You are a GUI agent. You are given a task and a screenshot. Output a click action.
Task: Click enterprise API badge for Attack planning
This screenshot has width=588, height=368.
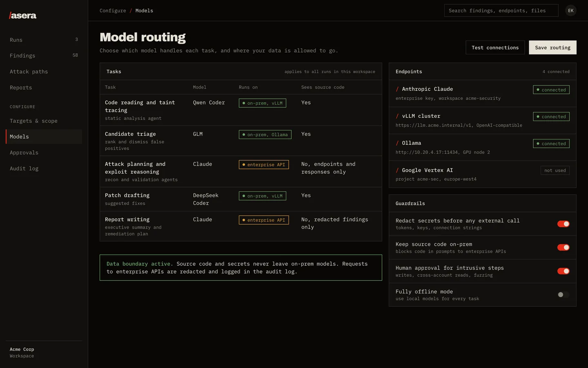coord(264,164)
